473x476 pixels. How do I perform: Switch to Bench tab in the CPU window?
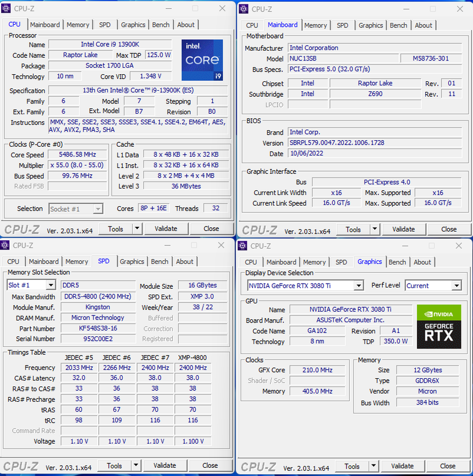[x=161, y=25]
